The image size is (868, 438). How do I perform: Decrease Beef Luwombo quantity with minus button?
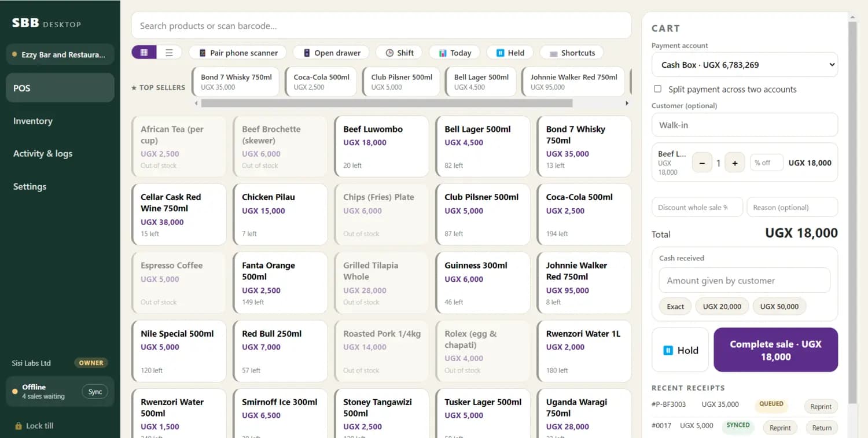coord(703,163)
